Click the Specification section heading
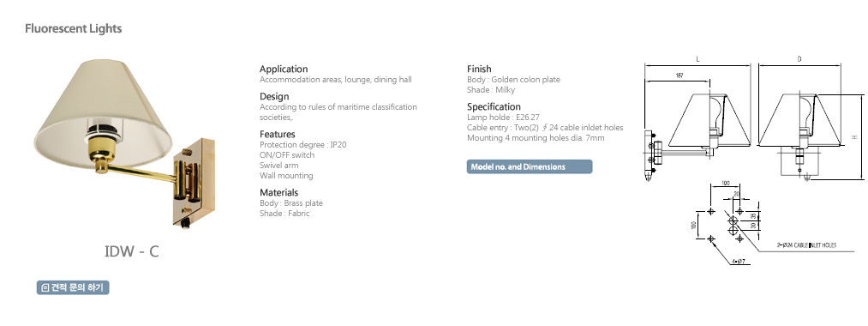868x326 pixels. [494, 107]
